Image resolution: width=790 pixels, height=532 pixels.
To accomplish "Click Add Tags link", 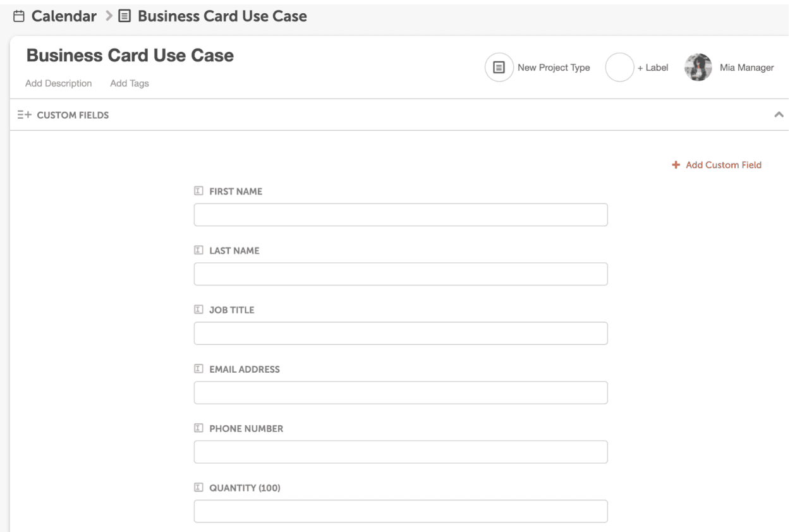I will click(x=130, y=83).
